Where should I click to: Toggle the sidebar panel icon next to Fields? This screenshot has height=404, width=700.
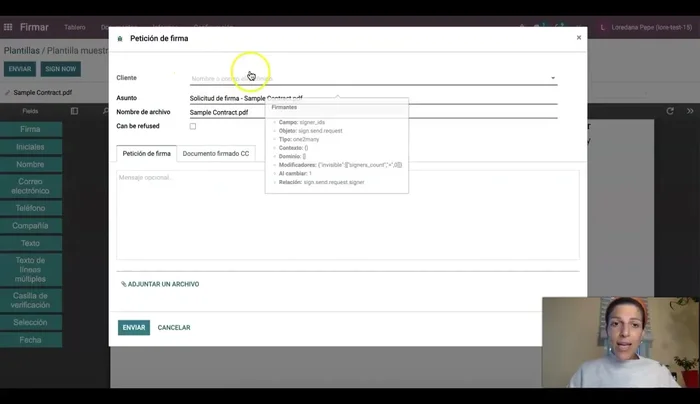(x=74, y=111)
